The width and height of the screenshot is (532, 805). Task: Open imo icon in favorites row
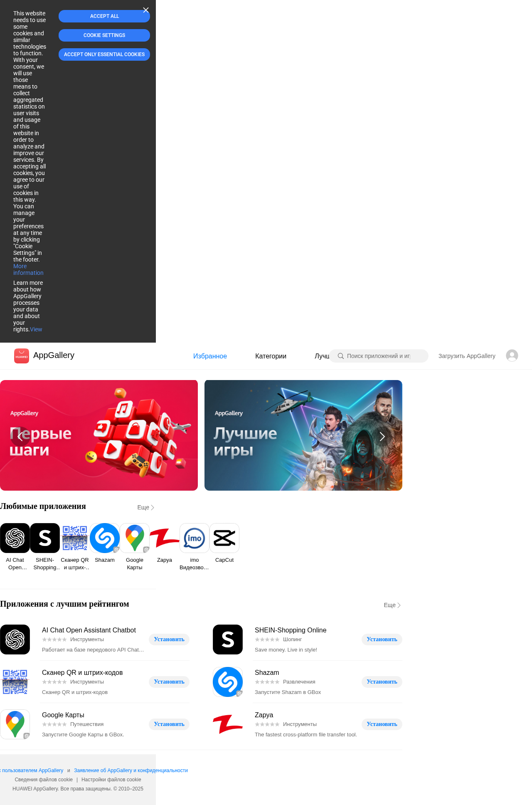click(195, 538)
